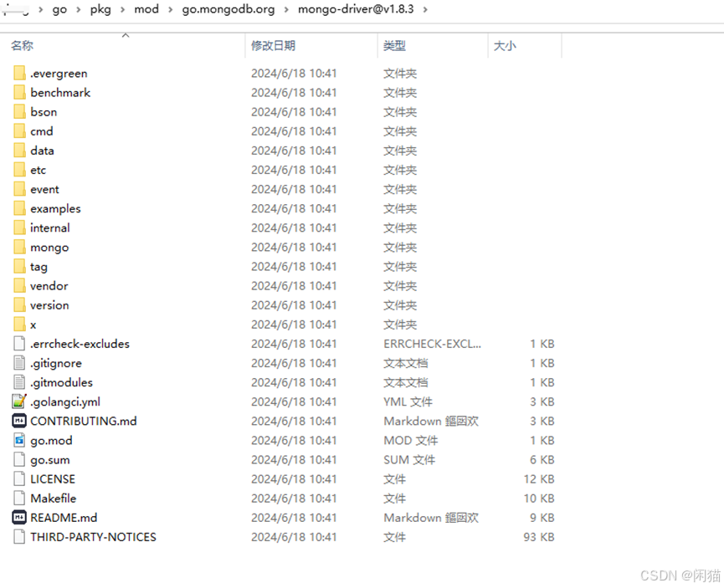
Task: Navigate to go breadcrumb segment
Action: pos(59,10)
